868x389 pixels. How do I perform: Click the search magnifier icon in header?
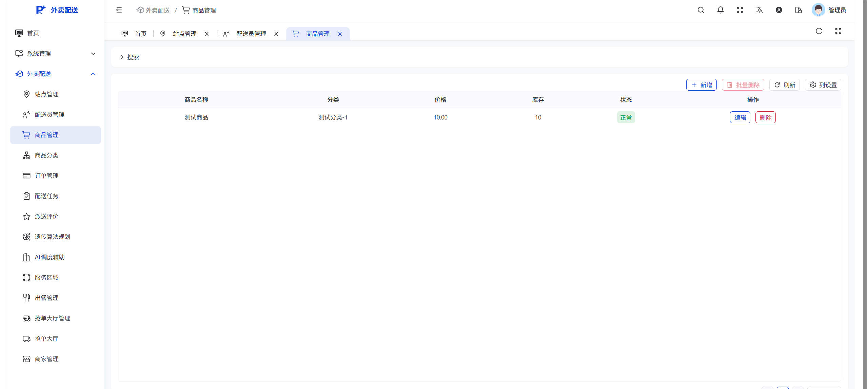click(x=701, y=10)
